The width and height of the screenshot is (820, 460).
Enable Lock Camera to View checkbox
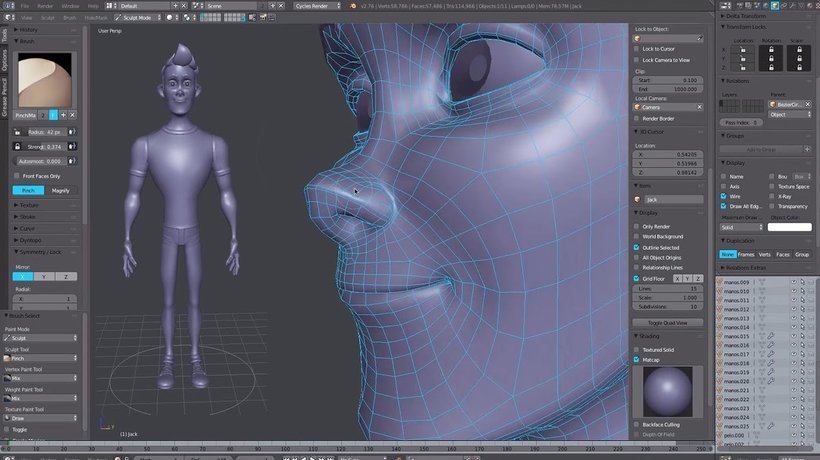(636, 60)
